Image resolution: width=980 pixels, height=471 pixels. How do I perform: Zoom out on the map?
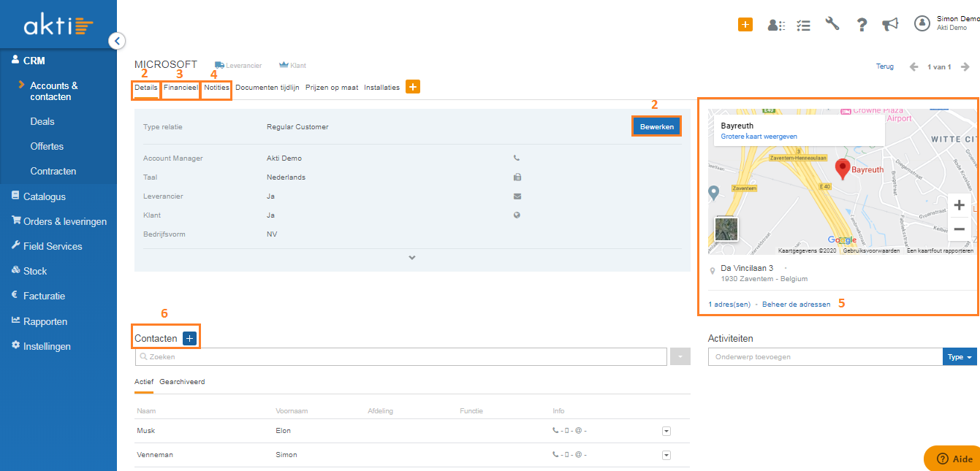click(960, 229)
